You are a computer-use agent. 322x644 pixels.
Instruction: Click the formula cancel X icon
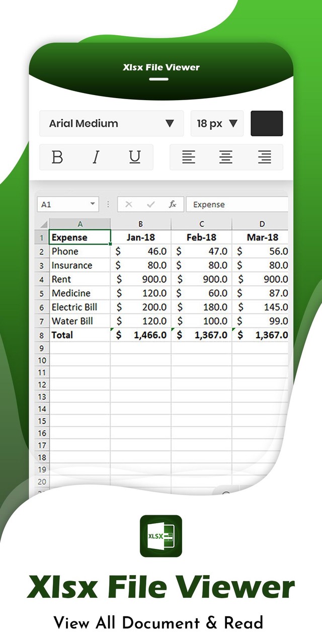click(129, 204)
